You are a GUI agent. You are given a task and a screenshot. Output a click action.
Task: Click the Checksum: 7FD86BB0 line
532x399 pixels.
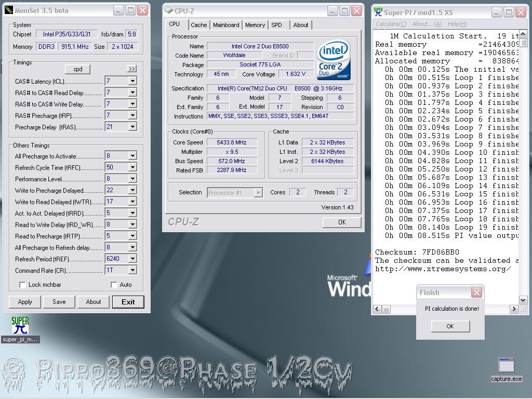click(417, 252)
